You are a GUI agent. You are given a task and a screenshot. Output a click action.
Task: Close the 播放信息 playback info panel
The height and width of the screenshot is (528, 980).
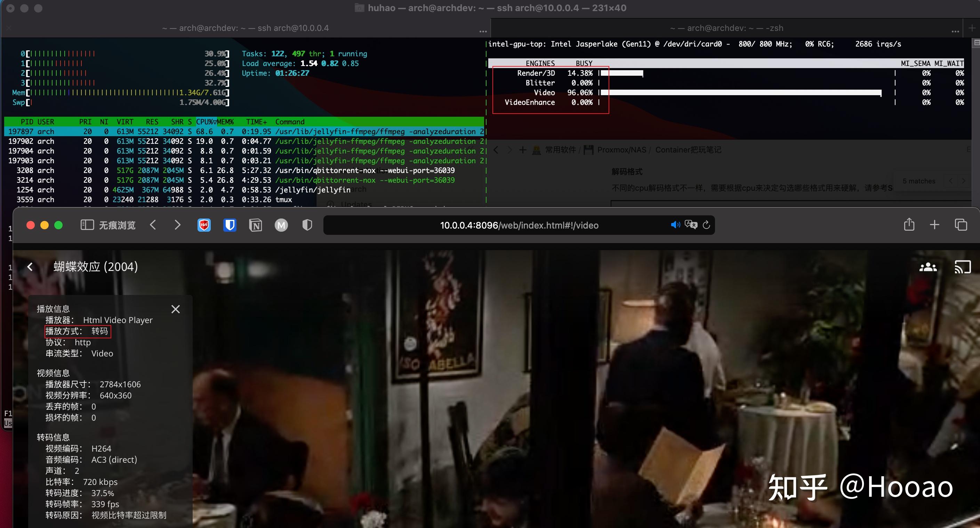coord(175,309)
